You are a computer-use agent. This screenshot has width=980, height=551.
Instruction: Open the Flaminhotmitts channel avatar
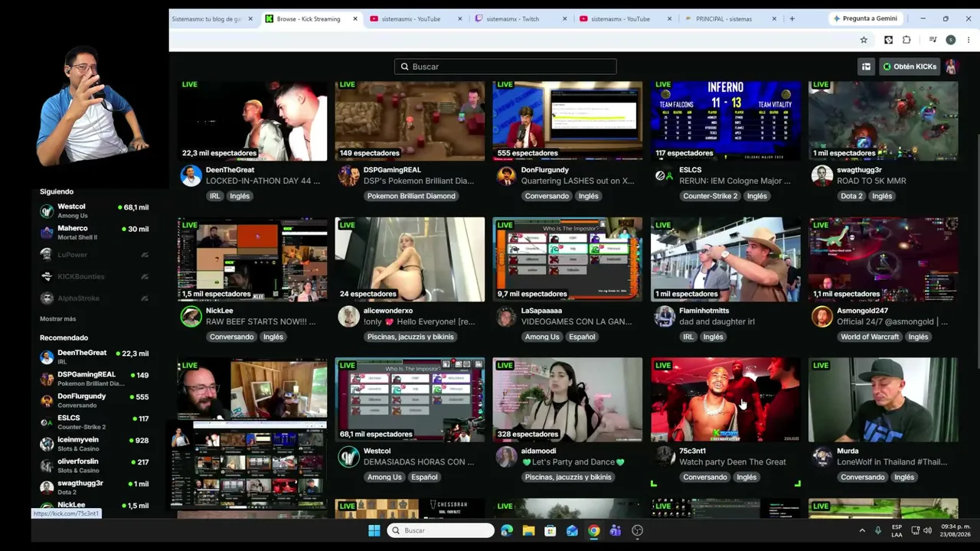[664, 316]
